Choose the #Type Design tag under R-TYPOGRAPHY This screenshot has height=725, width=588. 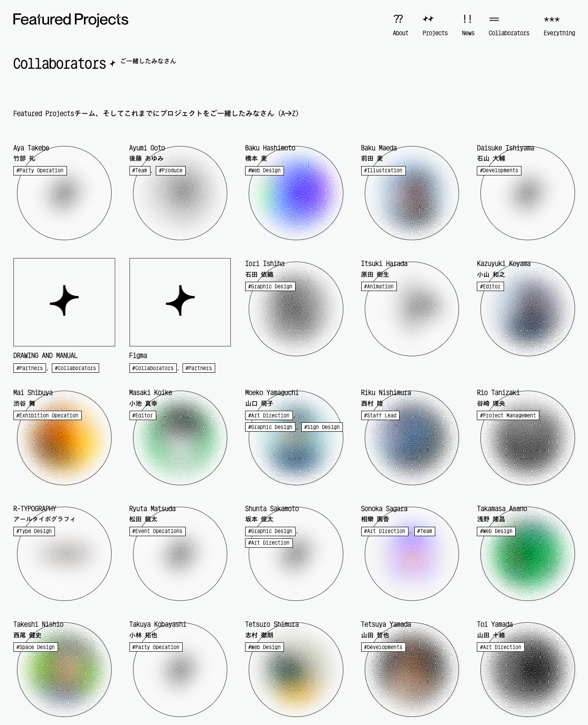(34, 531)
